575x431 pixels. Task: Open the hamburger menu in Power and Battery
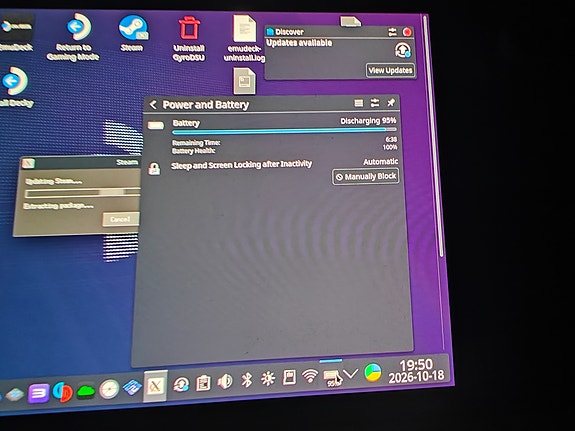coord(359,103)
